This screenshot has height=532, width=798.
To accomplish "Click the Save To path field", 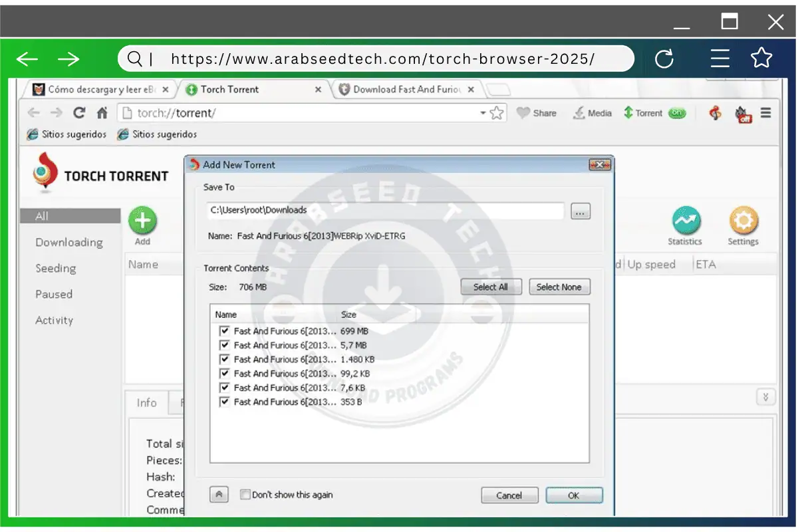I will point(386,210).
